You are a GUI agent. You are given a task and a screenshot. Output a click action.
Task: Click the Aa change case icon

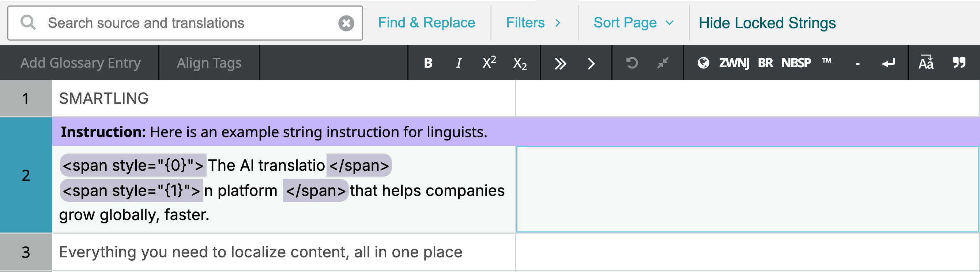[x=926, y=63]
